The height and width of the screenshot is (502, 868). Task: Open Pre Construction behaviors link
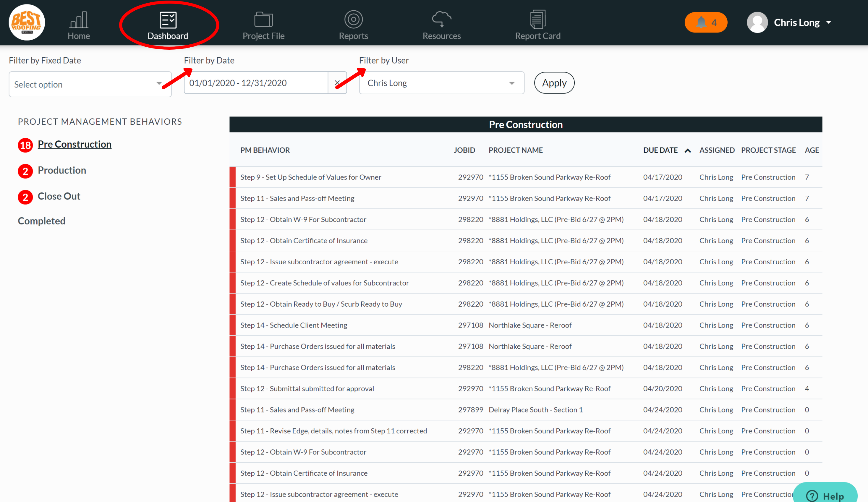[75, 144]
